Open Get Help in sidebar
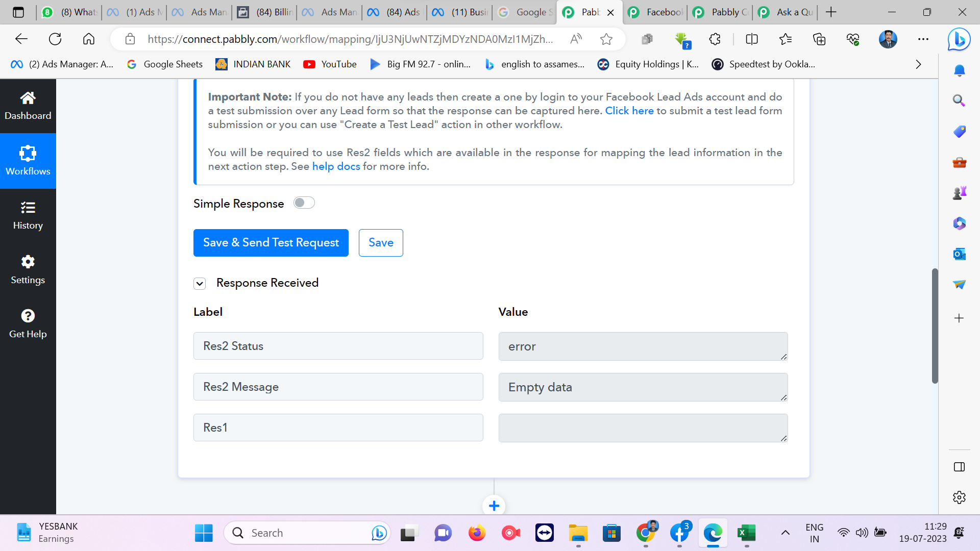Image resolution: width=980 pixels, height=551 pixels. tap(28, 324)
